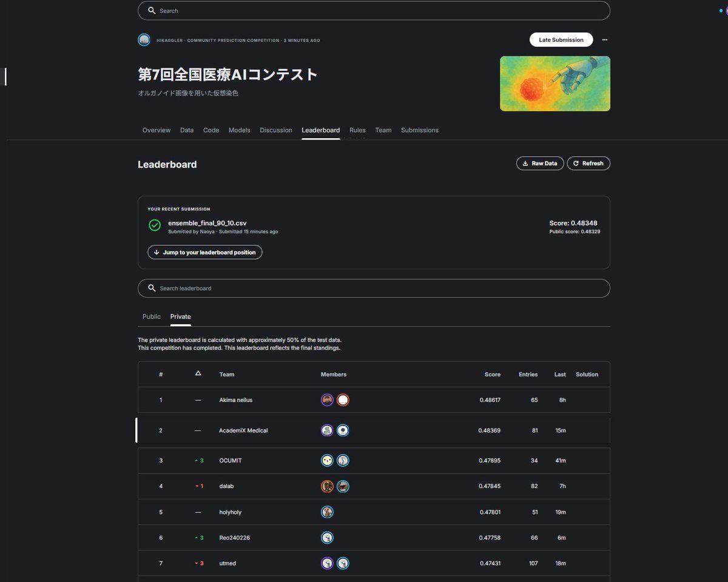728x582 pixels.
Task: Click the Score column header
Action: coord(493,374)
